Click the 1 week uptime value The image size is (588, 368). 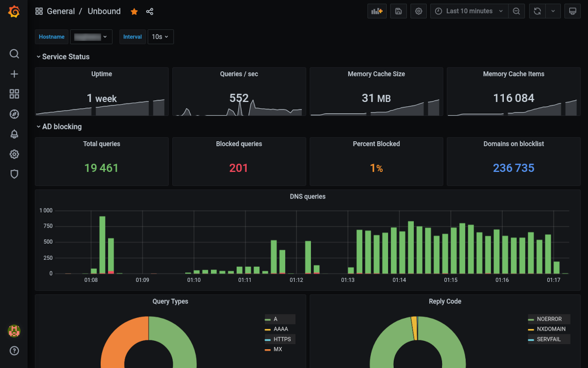(102, 98)
